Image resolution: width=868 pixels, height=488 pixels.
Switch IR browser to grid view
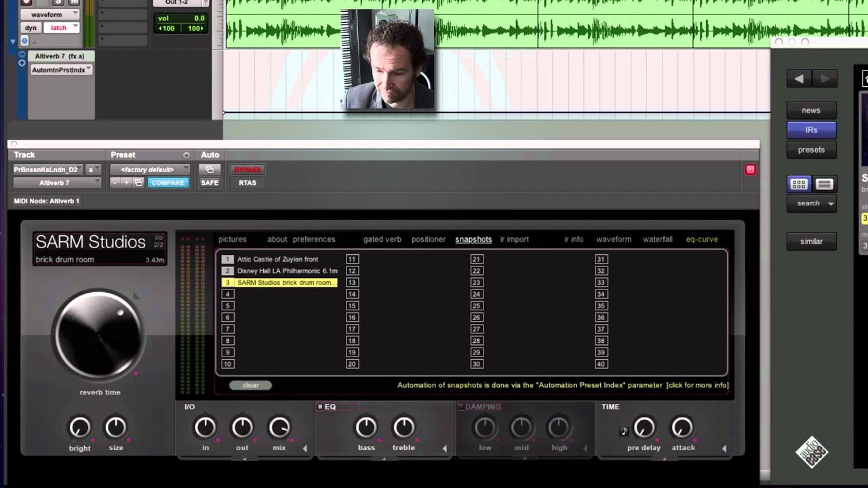(799, 184)
